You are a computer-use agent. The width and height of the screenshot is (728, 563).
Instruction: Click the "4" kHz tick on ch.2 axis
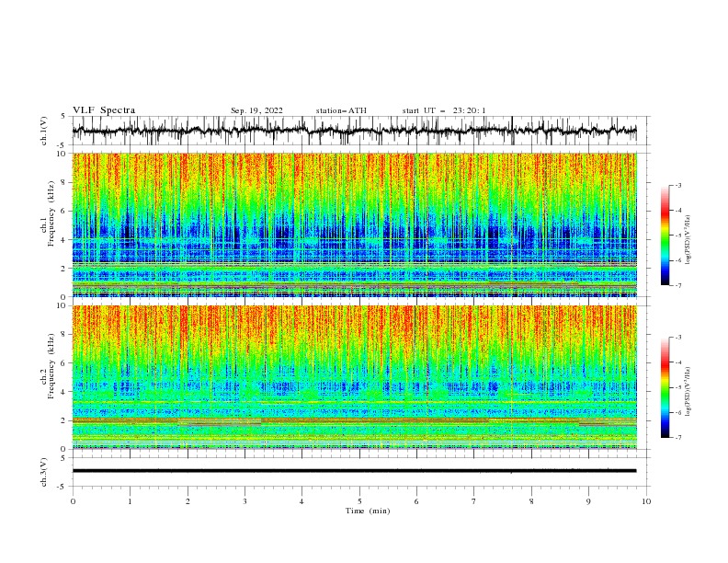coord(64,392)
